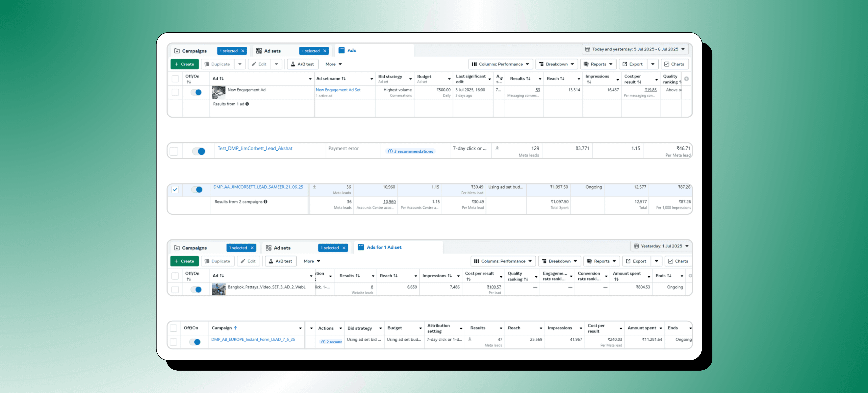This screenshot has height=393, width=868.
Task: Click info icon beside Results from 2 campaigns
Action: tap(266, 202)
